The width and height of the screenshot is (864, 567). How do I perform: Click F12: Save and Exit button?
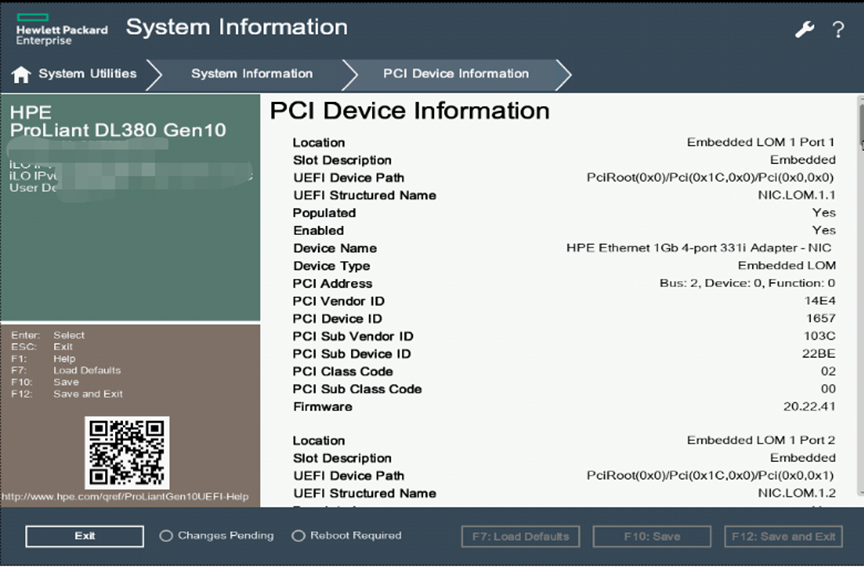(x=783, y=536)
